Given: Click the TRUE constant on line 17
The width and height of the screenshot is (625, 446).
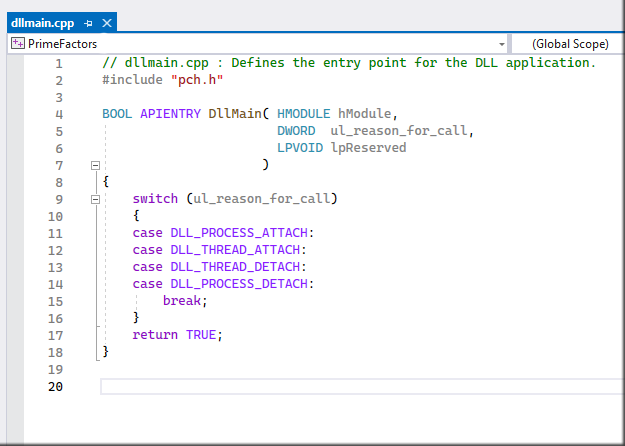Looking at the screenshot, I should point(201,335).
